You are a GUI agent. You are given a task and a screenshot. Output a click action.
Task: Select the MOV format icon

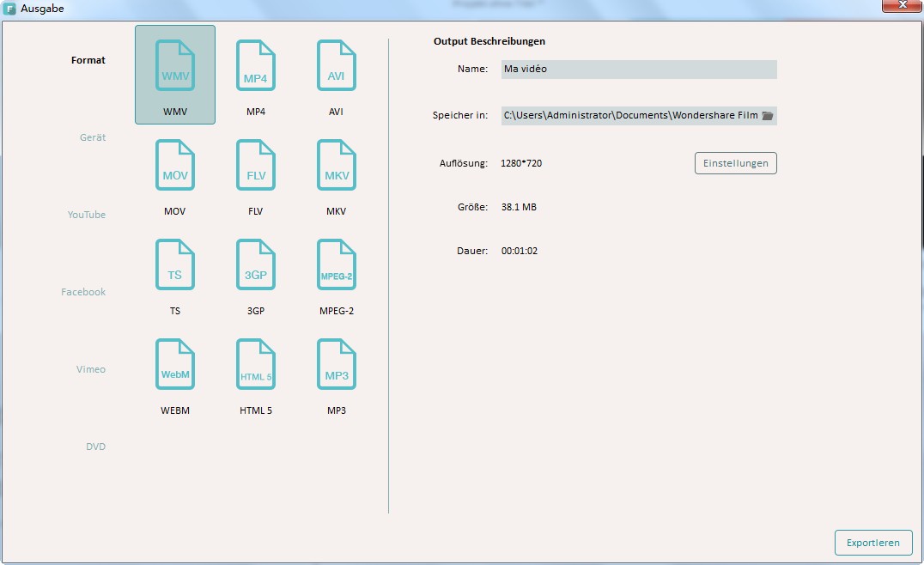[175, 165]
